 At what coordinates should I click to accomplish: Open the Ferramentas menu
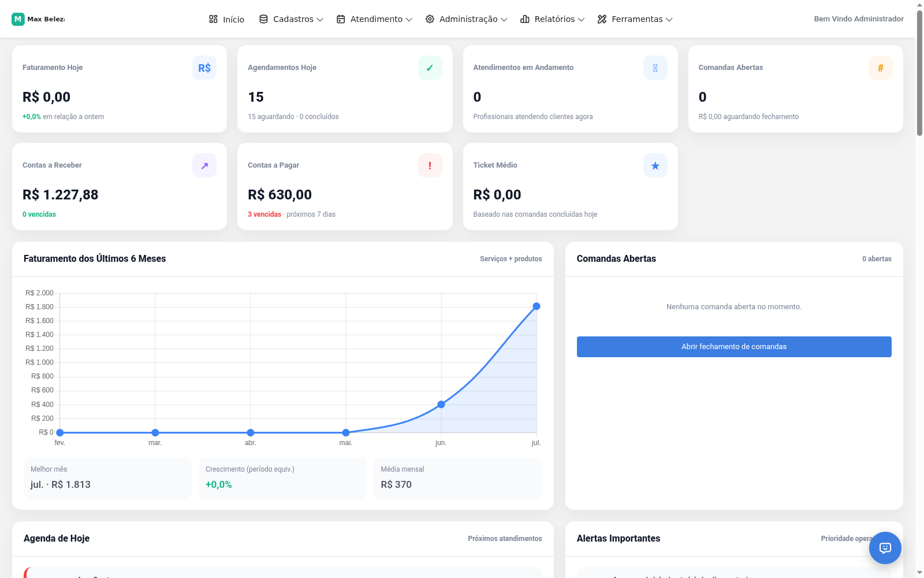click(x=635, y=19)
